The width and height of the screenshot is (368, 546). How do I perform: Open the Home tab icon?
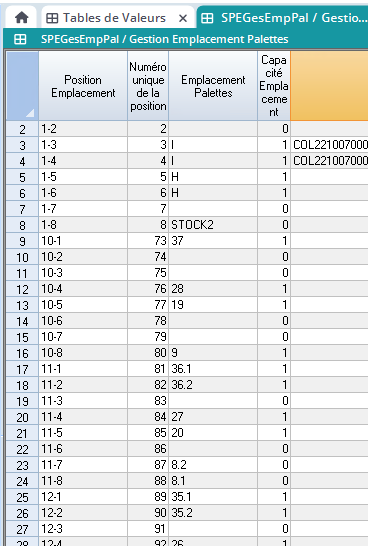tap(22, 17)
